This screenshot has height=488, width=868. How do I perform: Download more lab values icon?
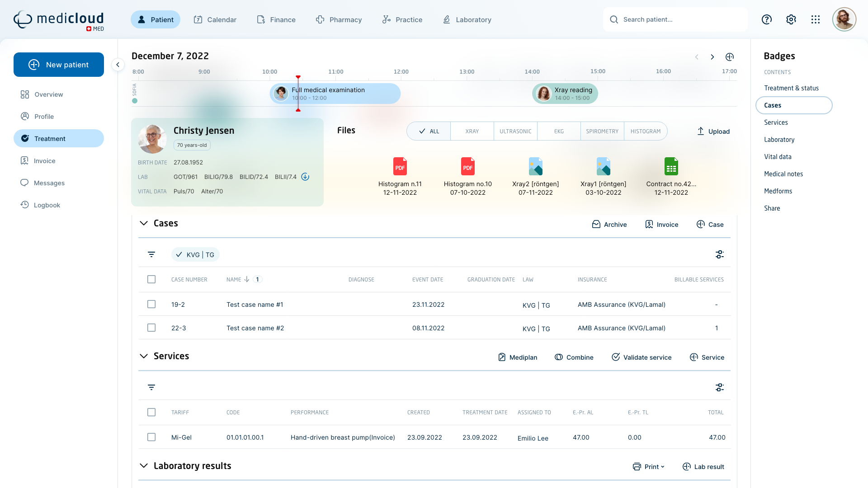[x=305, y=177]
